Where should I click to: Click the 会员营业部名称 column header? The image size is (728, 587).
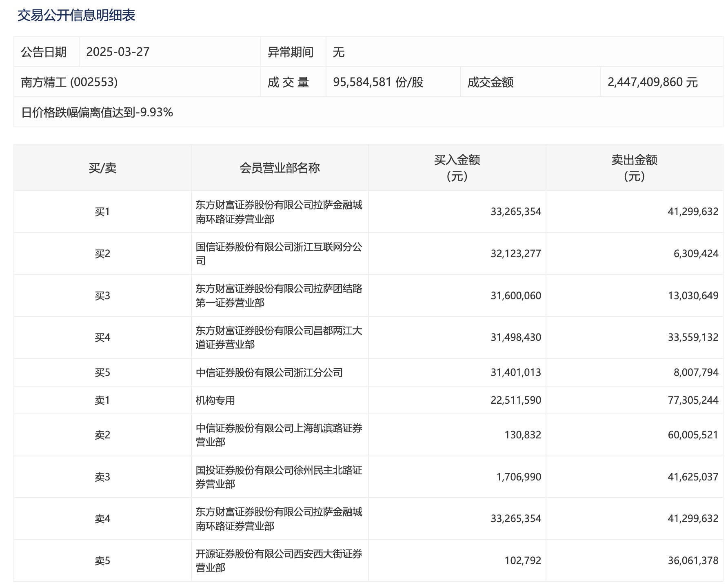point(280,168)
